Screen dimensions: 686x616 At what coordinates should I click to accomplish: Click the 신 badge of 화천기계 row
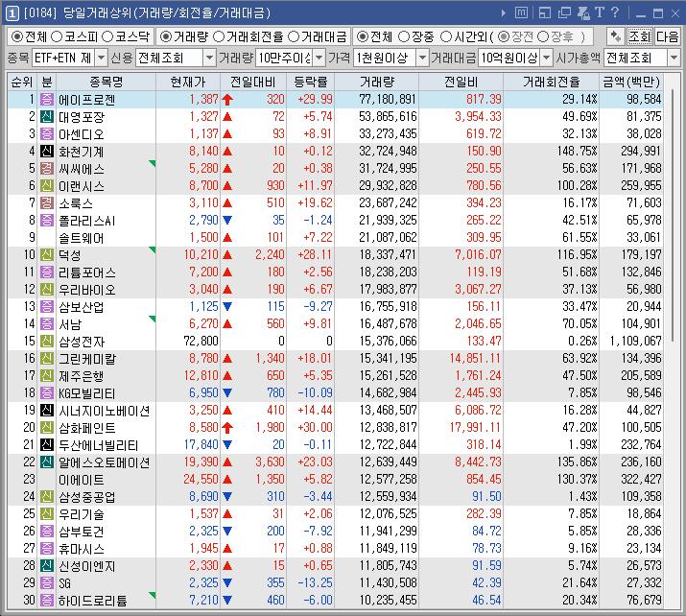point(47,151)
